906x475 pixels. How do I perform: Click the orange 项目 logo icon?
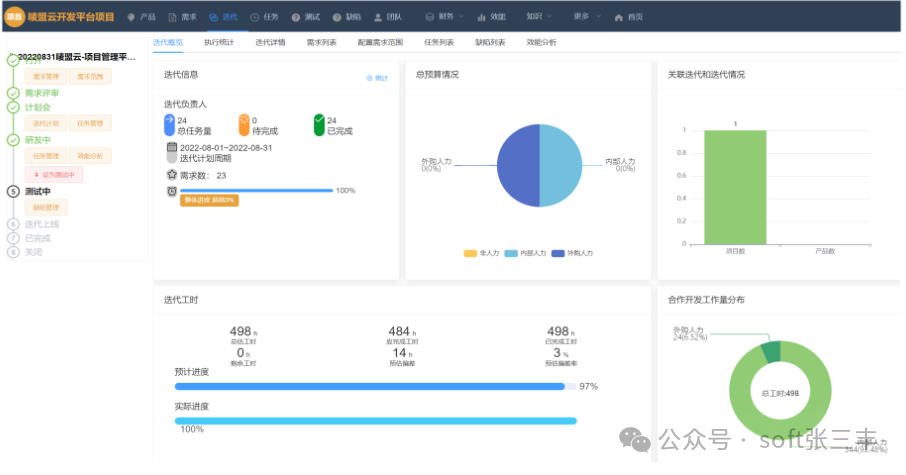(13, 17)
